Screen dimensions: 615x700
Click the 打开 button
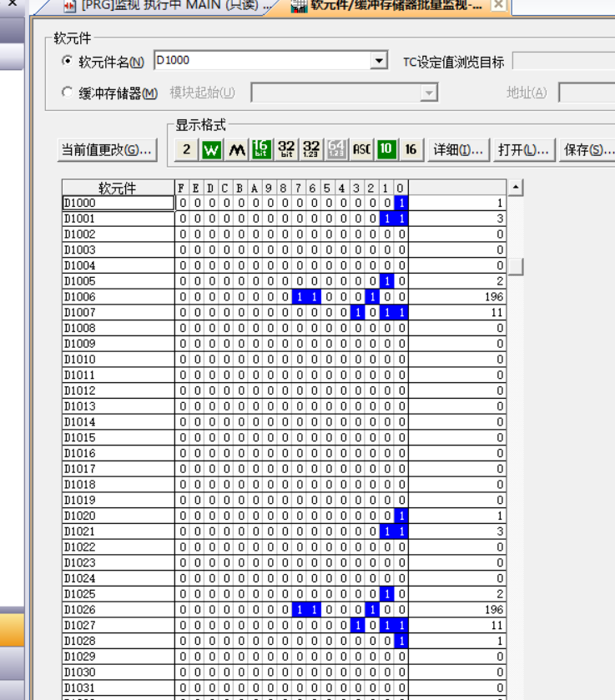[523, 150]
